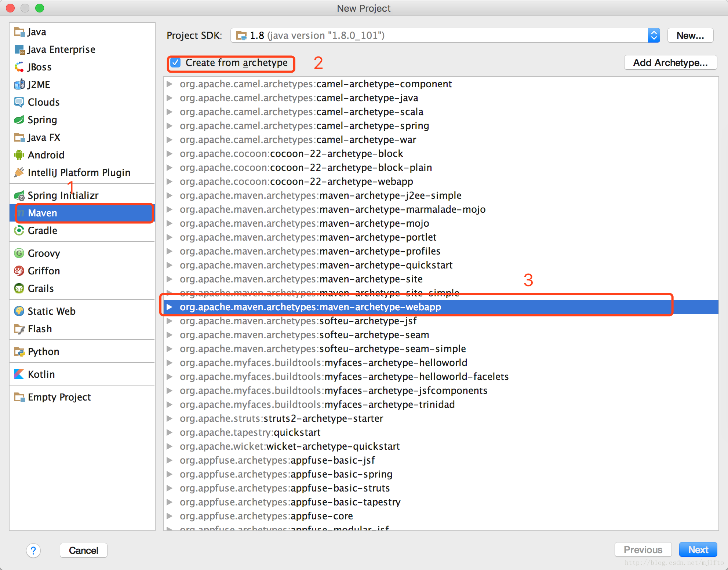The image size is (728, 570).
Task: Select wicket-archetype-quickstart archetype
Action: point(441,446)
